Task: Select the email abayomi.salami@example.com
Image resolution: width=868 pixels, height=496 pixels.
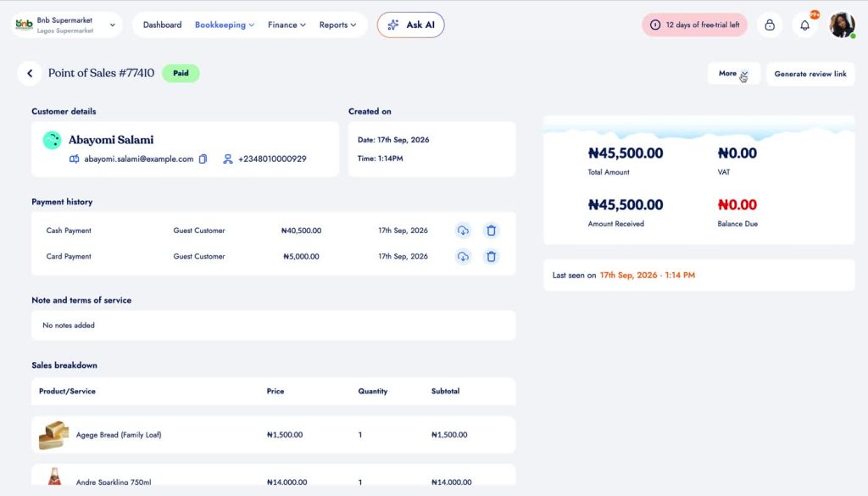Action: tap(139, 159)
